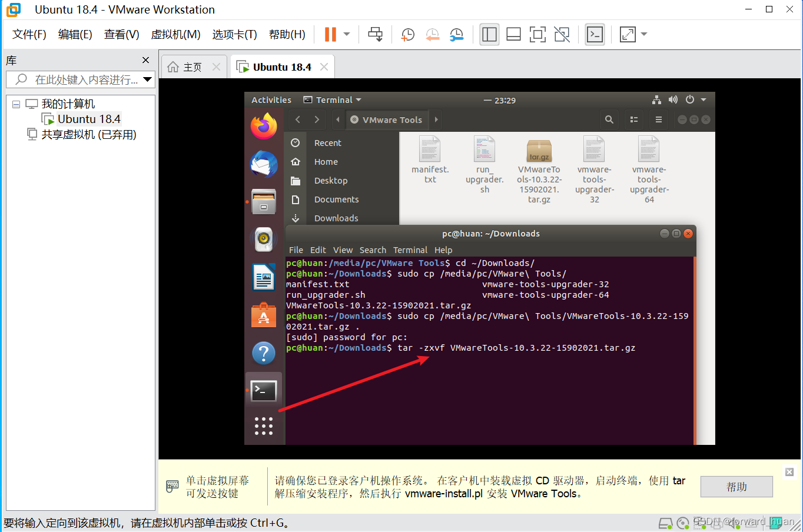Dismiss the yellow hint bar
803x532 pixels.
point(789,472)
